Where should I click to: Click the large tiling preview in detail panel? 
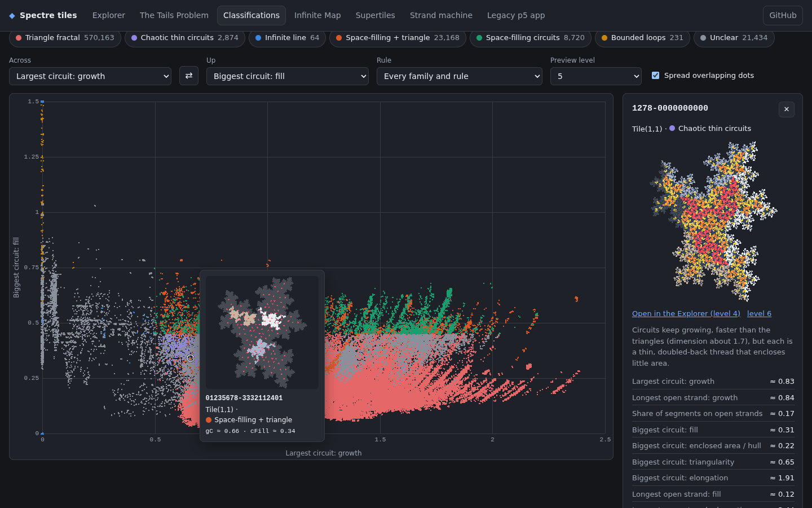[x=713, y=221]
